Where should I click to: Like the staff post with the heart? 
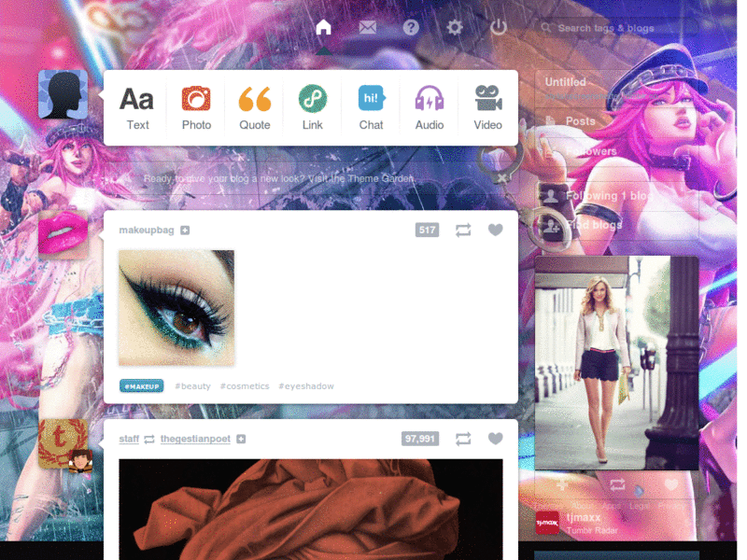pyautogui.click(x=496, y=439)
